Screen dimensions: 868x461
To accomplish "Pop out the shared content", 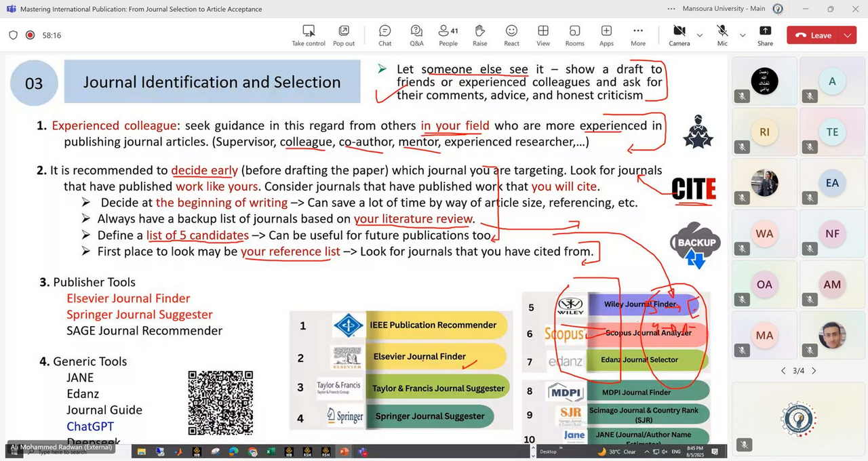I will 344,35.
